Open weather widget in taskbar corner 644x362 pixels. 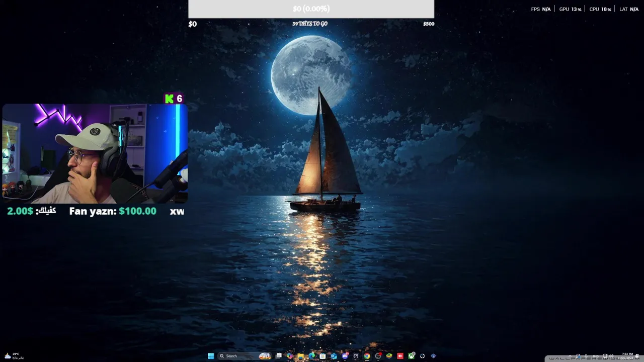point(14,356)
